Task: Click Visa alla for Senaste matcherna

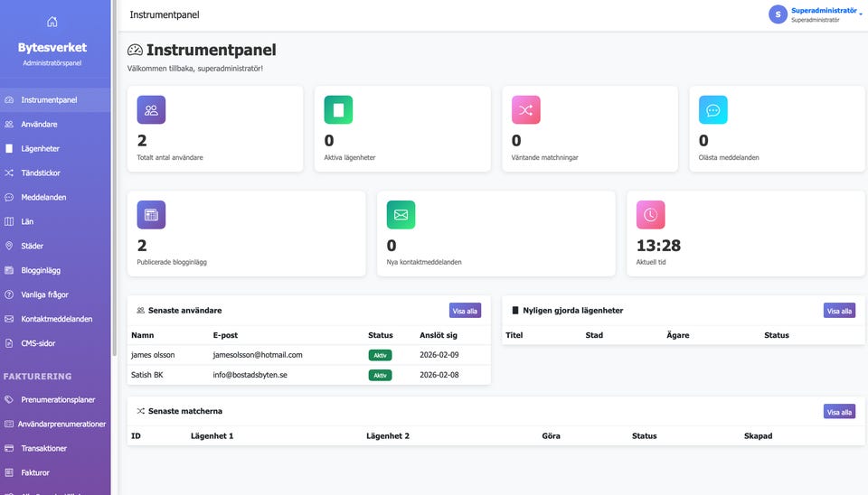Action: (x=838, y=412)
